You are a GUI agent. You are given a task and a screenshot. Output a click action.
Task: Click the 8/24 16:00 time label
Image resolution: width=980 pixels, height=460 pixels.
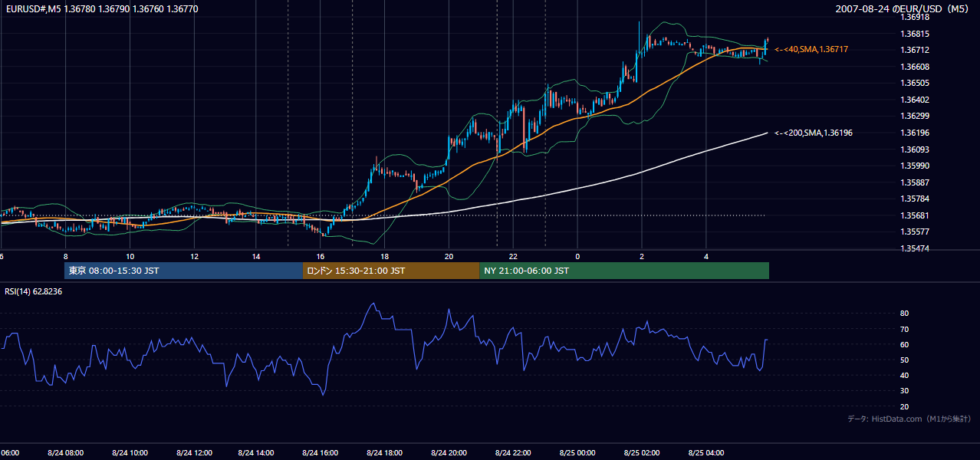pyautogui.click(x=321, y=452)
